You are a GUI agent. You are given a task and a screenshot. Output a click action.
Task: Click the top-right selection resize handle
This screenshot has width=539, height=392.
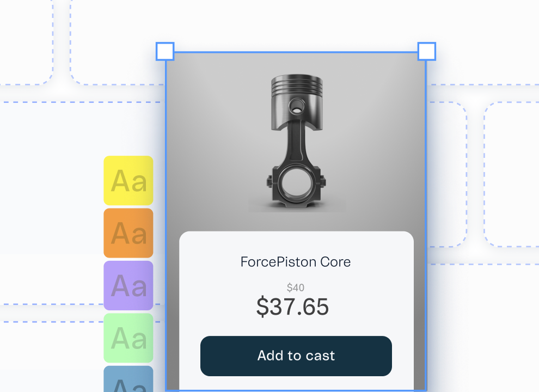426,52
